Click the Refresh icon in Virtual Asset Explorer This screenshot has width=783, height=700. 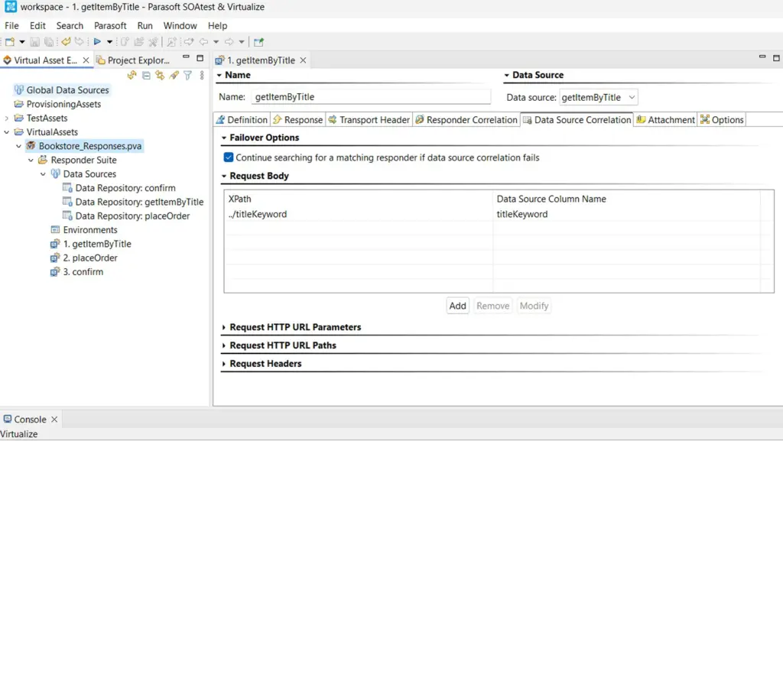[x=132, y=76]
